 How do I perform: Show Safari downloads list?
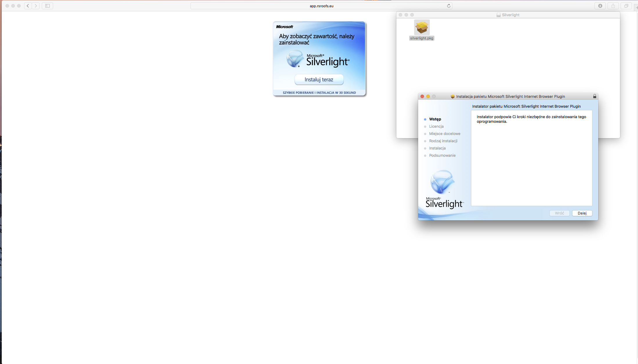click(x=600, y=6)
